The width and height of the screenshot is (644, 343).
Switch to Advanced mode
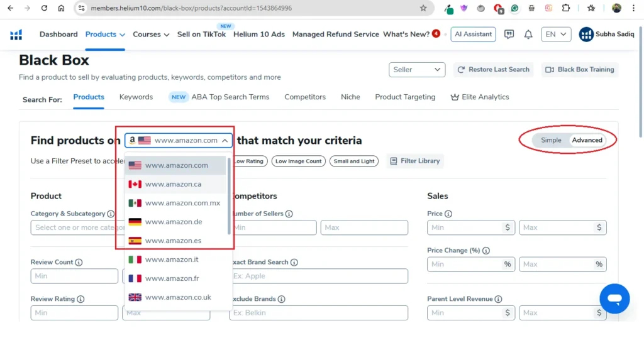click(x=587, y=140)
